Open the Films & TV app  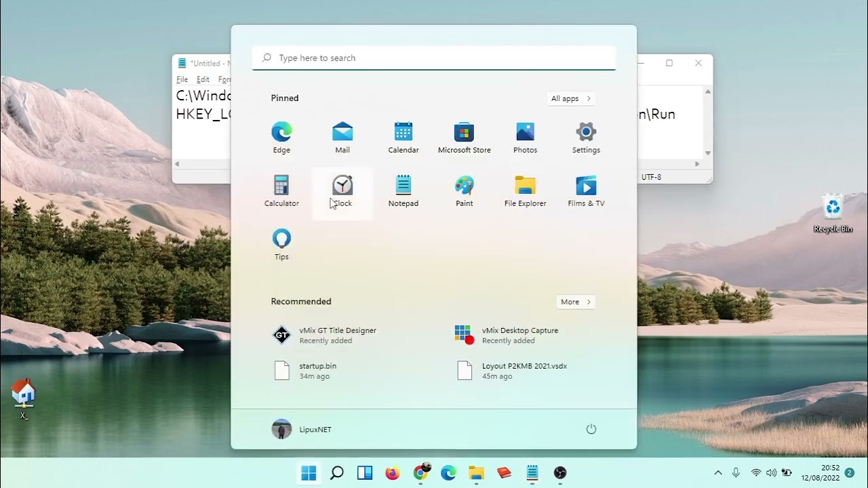tap(586, 191)
